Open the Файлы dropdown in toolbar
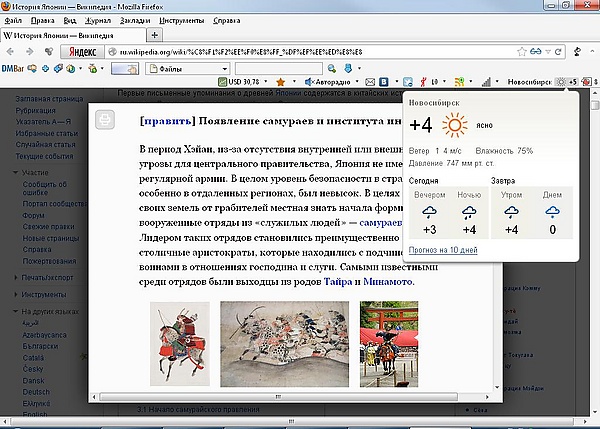Screen dimensions: 600x429 coord(188,69)
